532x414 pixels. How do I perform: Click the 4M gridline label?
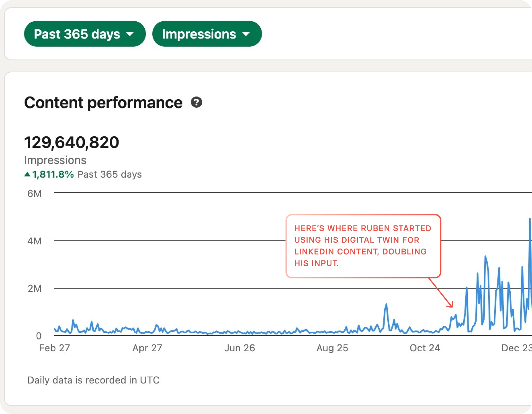point(34,241)
